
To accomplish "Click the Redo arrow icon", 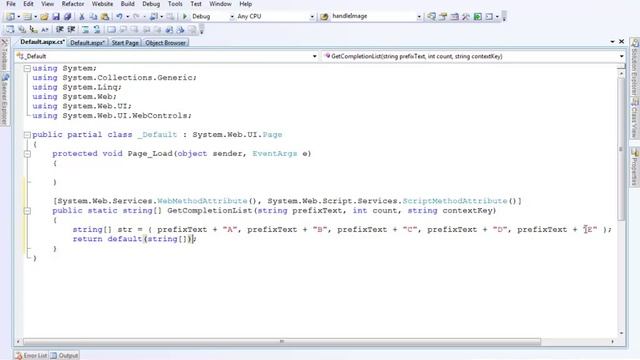I will 136,17.
